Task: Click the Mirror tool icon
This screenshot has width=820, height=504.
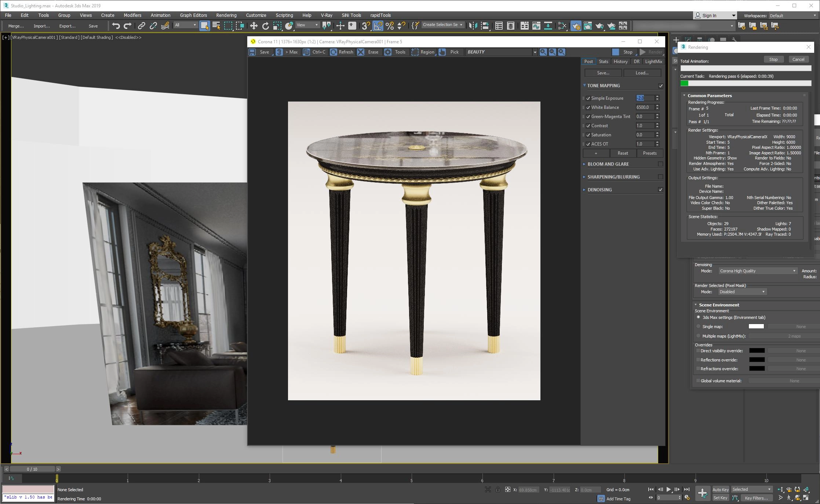Action: [473, 26]
